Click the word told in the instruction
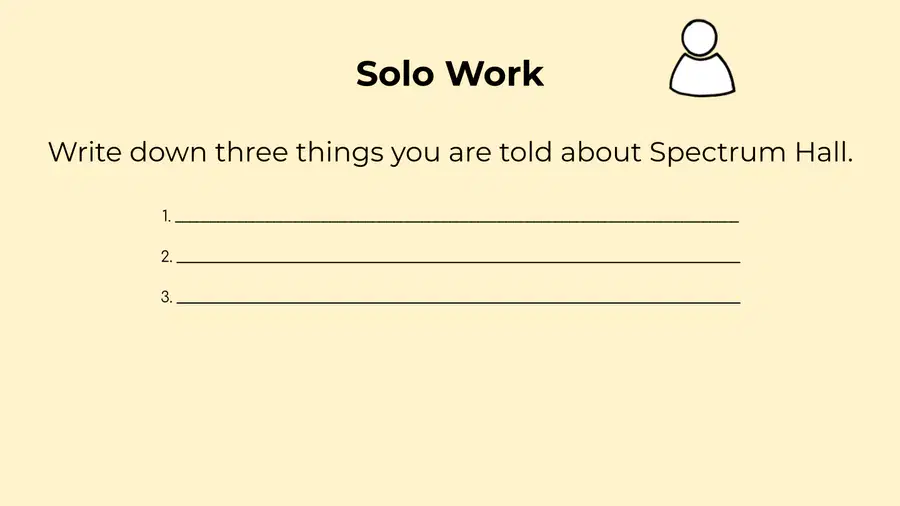900x506 pixels. point(525,152)
